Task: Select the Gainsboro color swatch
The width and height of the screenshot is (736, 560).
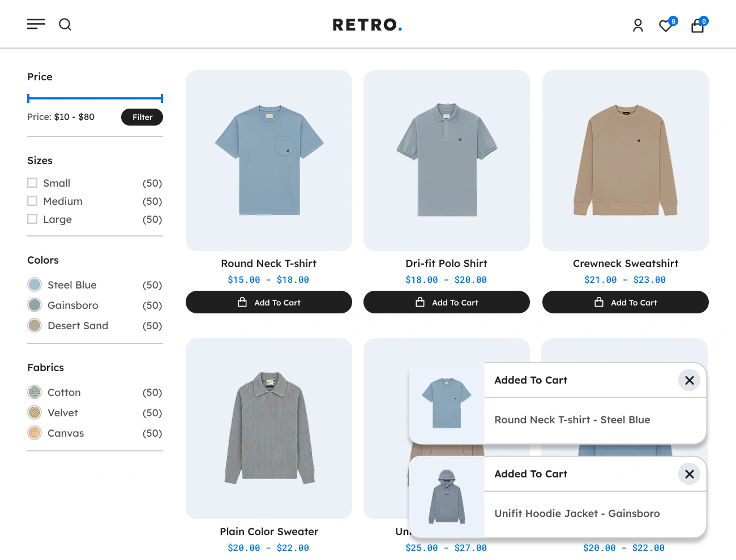Action: pos(35,305)
